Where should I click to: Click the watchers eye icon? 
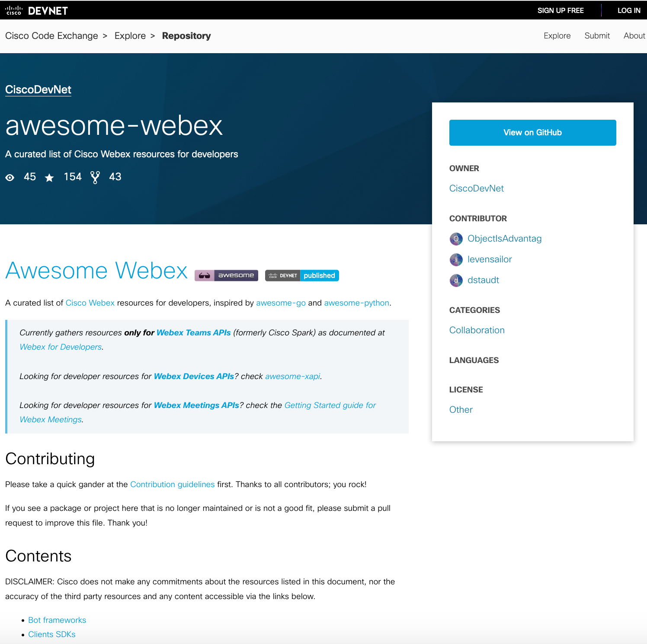10,177
